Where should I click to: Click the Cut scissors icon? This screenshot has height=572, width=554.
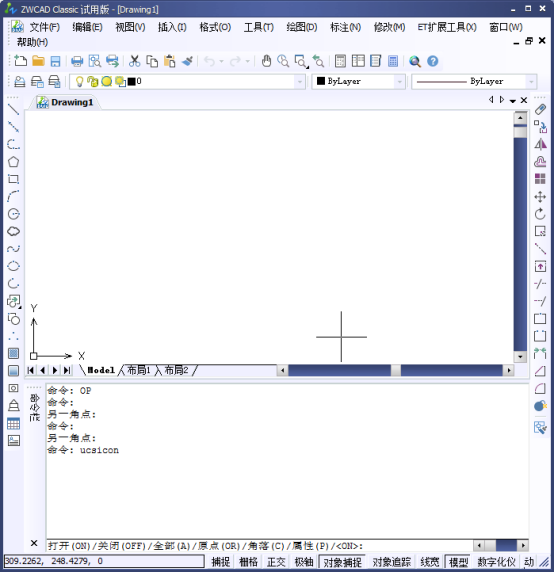pyautogui.click(x=135, y=61)
